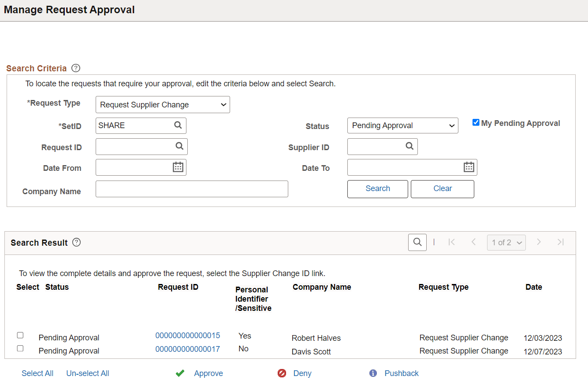This screenshot has height=391, width=588.
Task: Select the checkbox for Davis Scott request
Action: point(20,348)
